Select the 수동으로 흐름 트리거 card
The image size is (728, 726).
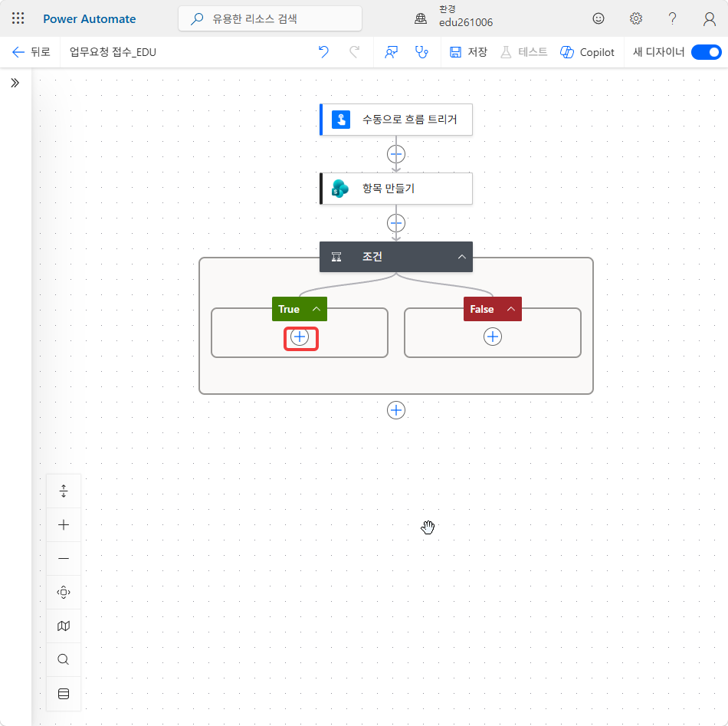[x=396, y=120]
